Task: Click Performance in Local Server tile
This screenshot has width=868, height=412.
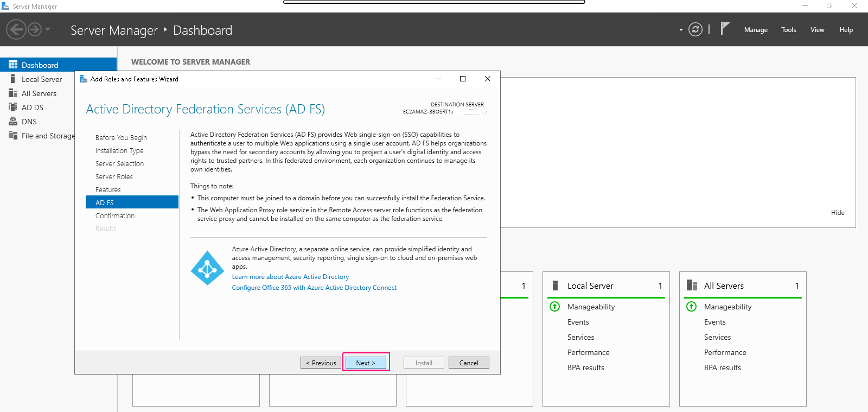Action: tap(588, 352)
